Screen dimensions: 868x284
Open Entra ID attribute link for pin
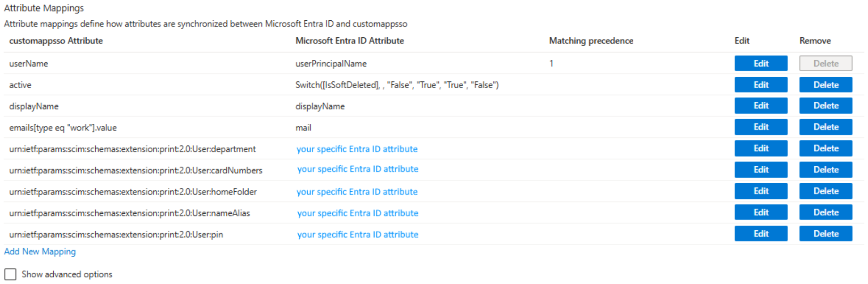[x=358, y=235]
